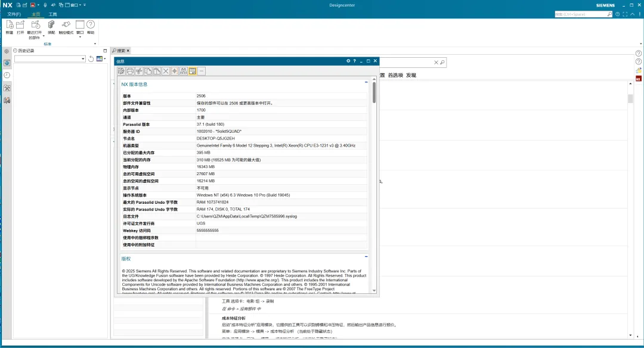Click the magnifier in the search page field
The image size is (644, 348).
pos(442,63)
